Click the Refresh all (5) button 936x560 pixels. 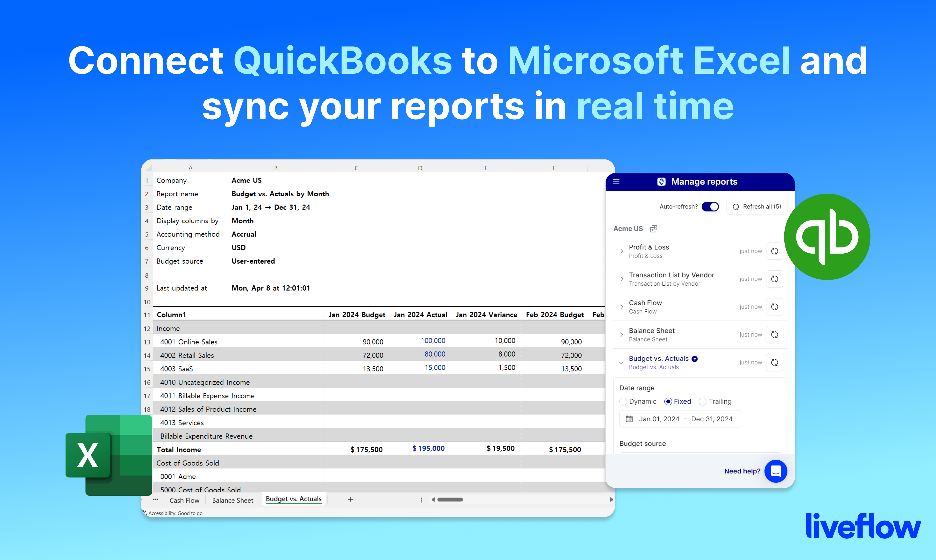pos(757,207)
